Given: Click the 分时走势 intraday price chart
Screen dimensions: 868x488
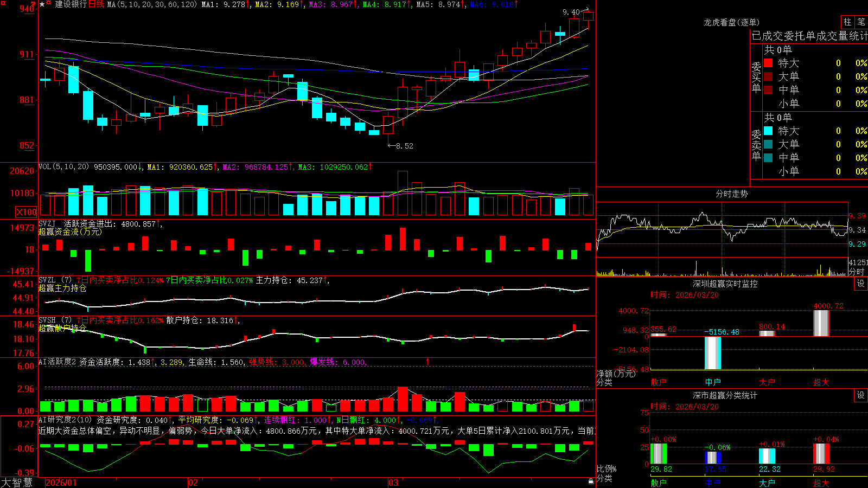Looking at the screenshot, I should (722, 229).
